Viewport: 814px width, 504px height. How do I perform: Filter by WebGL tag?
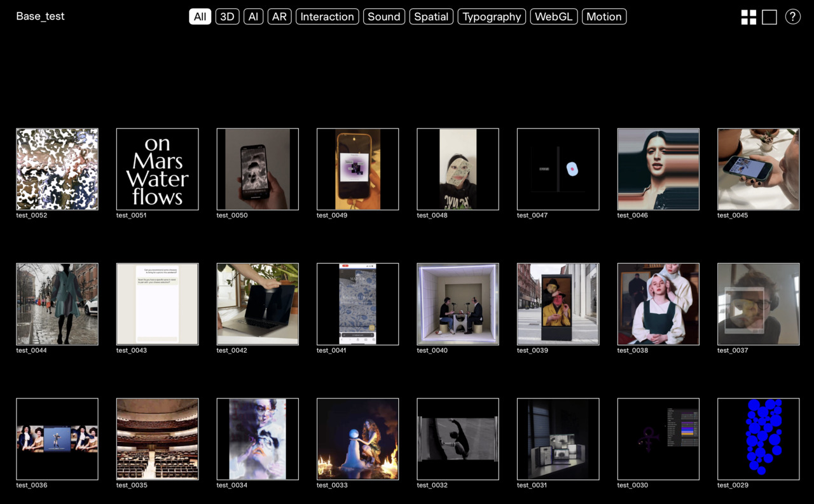(x=554, y=17)
